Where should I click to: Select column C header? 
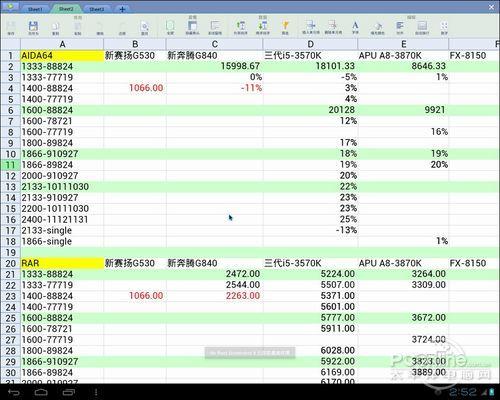coord(214,44)
